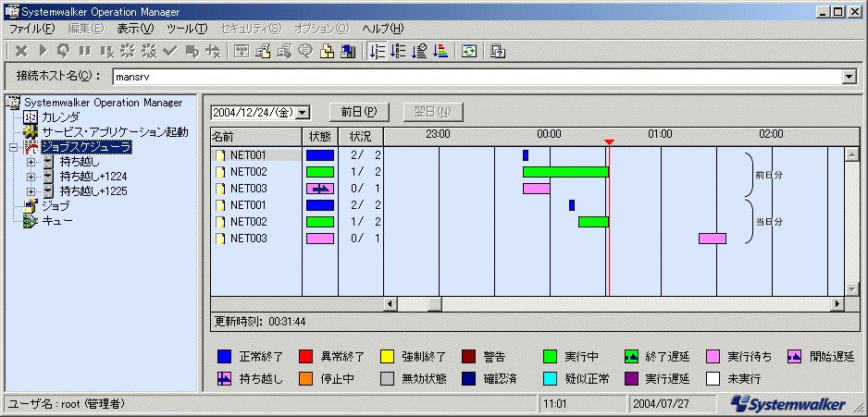Click the speech-bubble globe toolbar icon

click(305, 52)
